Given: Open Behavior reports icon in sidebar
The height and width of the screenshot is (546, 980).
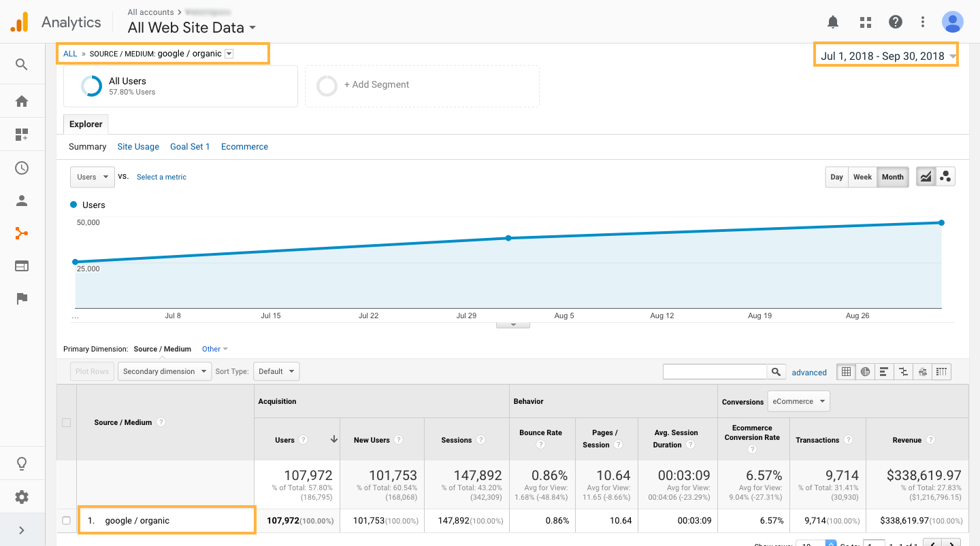Looking at the screenshot, I should point(22,266).
